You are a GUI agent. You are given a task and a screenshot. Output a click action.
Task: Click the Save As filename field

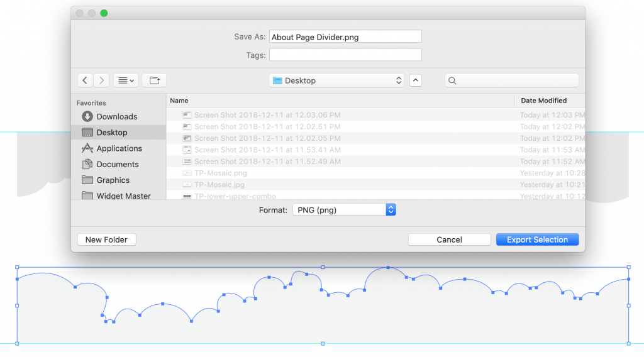coord(345,37)
